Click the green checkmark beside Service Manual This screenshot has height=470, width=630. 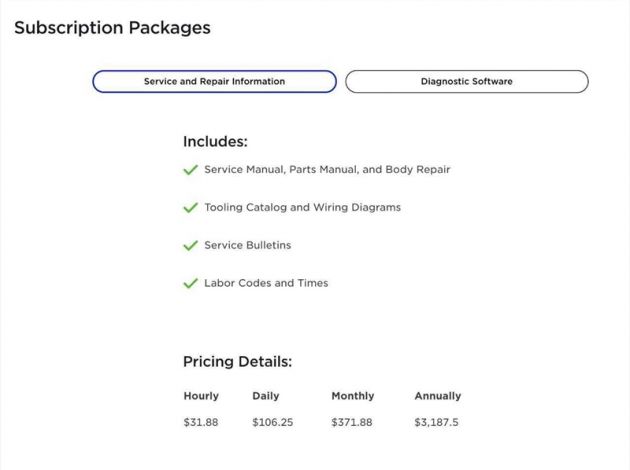[x=190, y=170]
